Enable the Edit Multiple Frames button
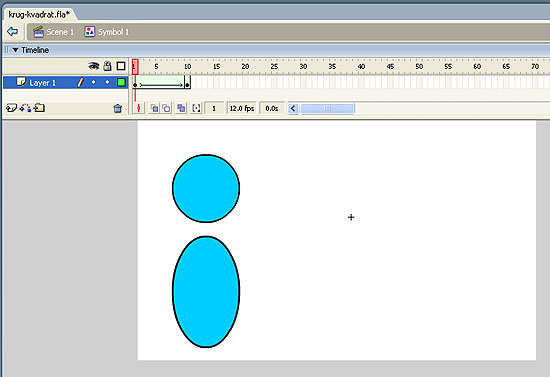550x377 pixels. point(181,108)
